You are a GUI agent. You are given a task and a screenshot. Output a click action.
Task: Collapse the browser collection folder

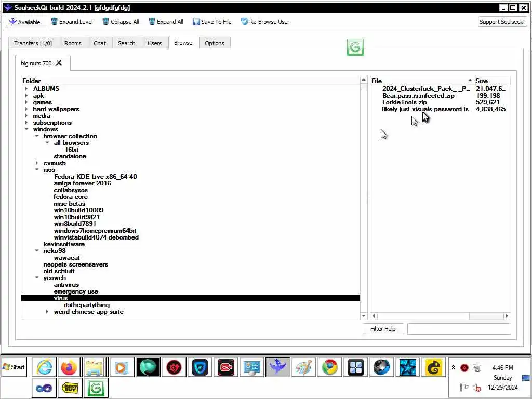(x=37, y=136)
